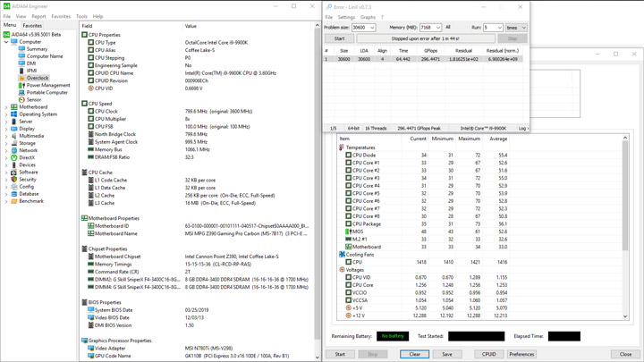
Task: Open Preferences in the stability test window
Action: 521,354
